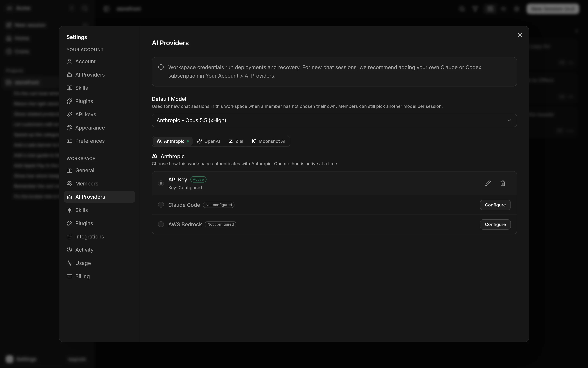Configure the Claude Code method
This screenshot has height=368, width=588.
(x=495, y=205)
